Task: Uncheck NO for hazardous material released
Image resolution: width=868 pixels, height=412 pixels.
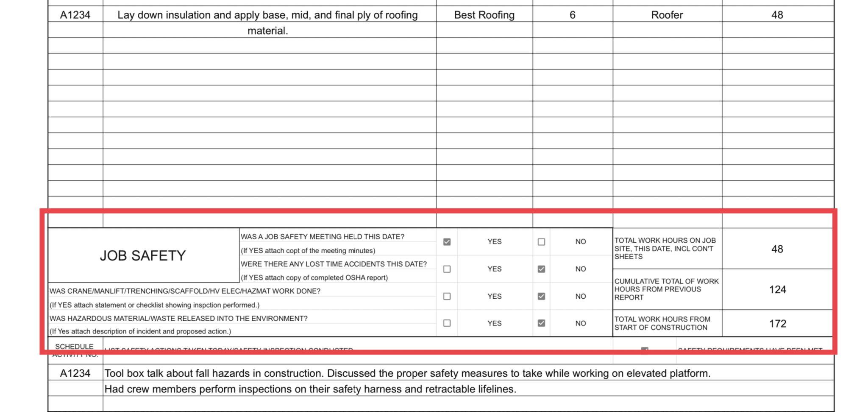Action: coord(541,323)
